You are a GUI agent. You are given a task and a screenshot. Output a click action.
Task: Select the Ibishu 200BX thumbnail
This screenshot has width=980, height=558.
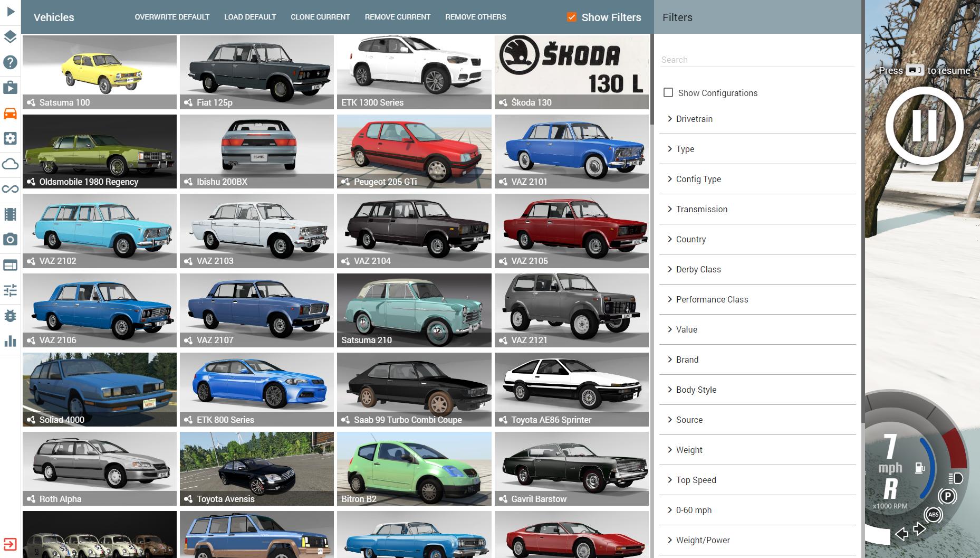(257, 152)
